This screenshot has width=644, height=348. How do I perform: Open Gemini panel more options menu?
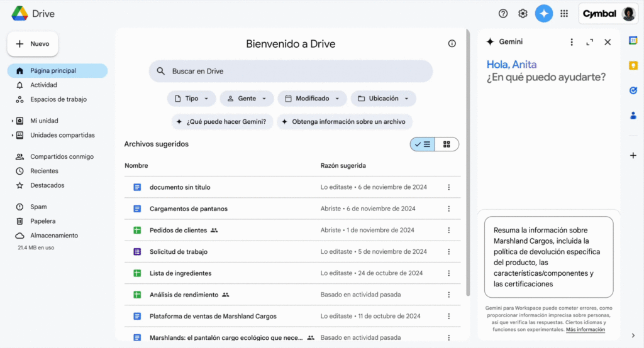571,42
